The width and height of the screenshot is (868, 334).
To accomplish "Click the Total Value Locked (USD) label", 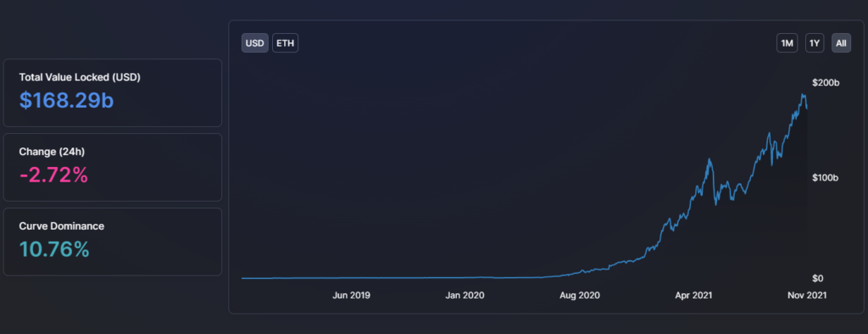I will pos(80,77).
